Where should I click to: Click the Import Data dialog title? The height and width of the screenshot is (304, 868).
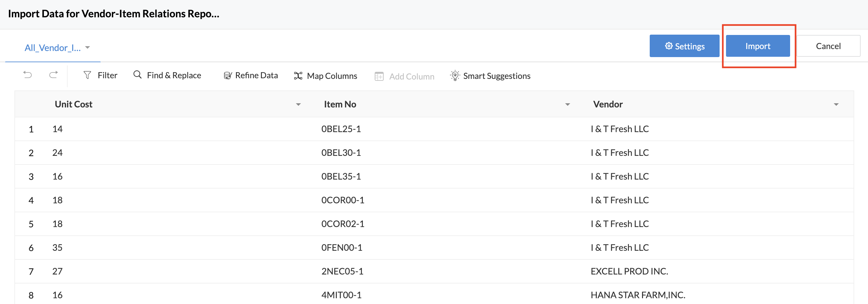coord(113,13)
